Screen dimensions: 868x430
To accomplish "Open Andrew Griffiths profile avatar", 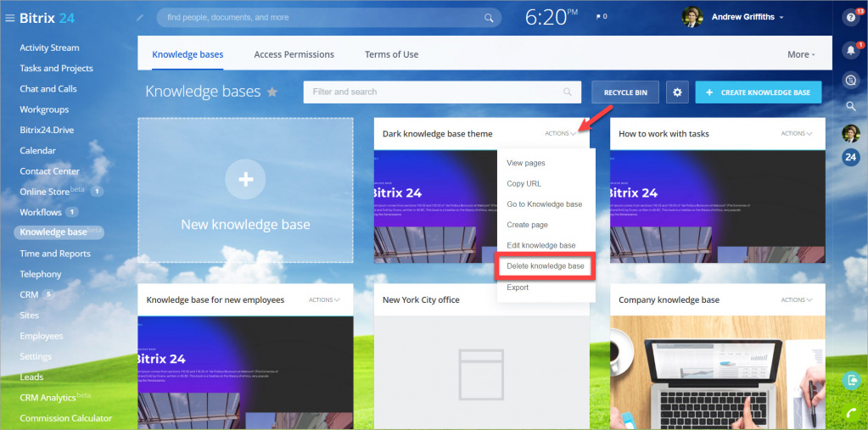I will point(692,17).
